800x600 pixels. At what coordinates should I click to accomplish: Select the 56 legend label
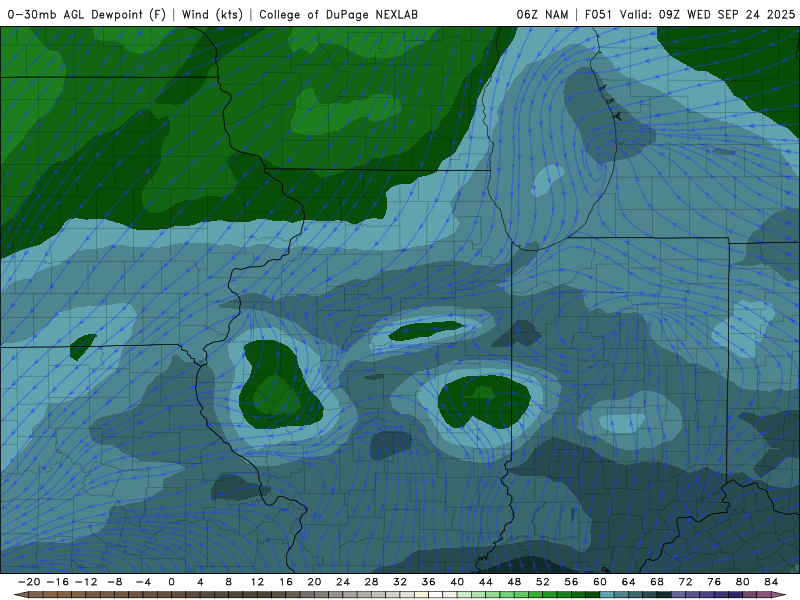click(571, 582)
